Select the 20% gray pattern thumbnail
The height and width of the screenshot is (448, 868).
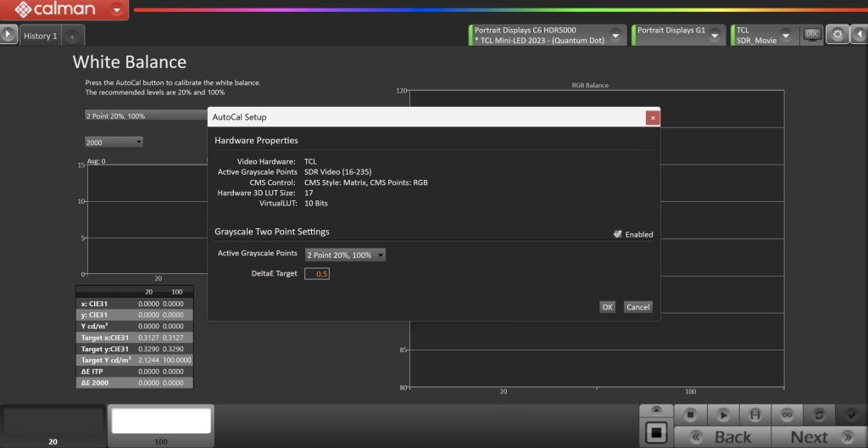[53, 425]
